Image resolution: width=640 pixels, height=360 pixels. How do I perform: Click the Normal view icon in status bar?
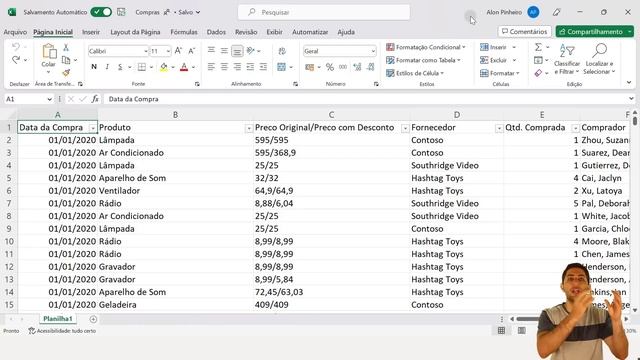point(501,331)
